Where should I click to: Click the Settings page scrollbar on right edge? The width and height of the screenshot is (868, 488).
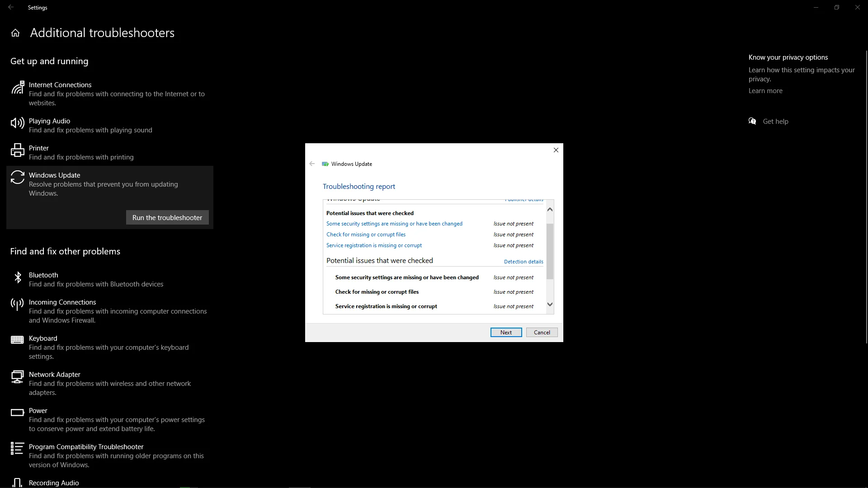coord(866,197)
